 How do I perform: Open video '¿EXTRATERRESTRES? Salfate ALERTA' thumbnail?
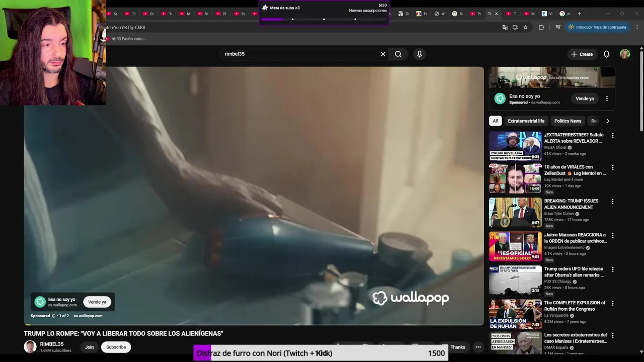pyautogui.click(x=515, y=146)
